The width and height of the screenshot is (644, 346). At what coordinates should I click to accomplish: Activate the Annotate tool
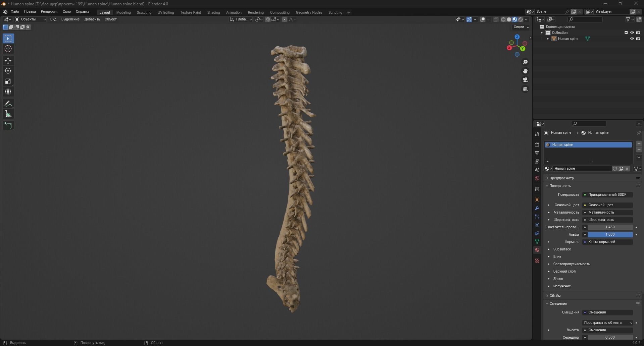[8, 103]
